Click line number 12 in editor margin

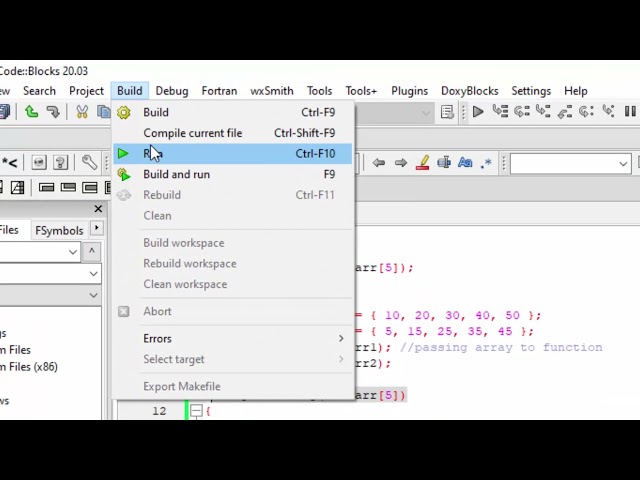[x=159, y=411]
